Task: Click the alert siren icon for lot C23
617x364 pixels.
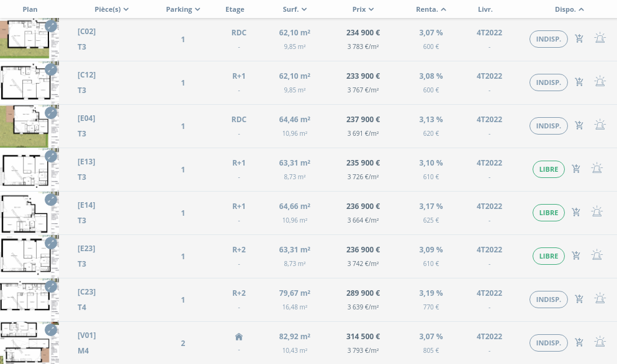Action: click(600, 299)
